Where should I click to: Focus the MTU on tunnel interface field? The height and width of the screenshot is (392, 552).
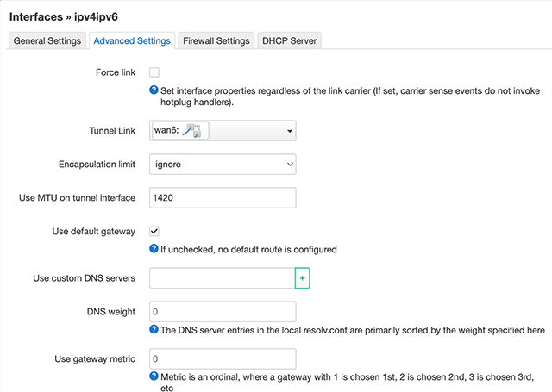(223, 197)
